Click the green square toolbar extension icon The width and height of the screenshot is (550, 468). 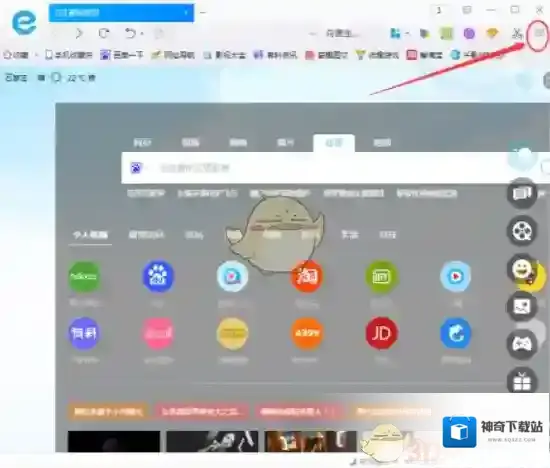click(447, 34)
